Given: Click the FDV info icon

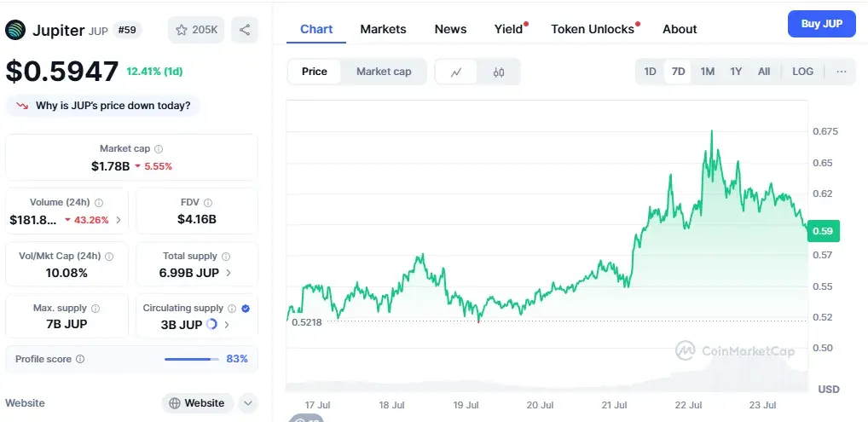Looking at the screenshot, I should pos(208,203).
